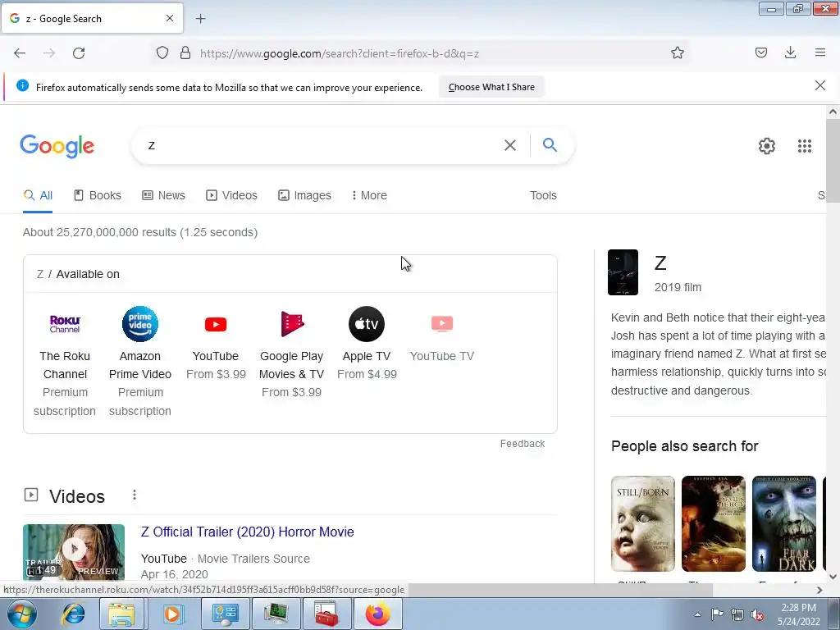Switch to the Books tab
This screenshot has width=840, height=630.
click(x=98, y=195)
